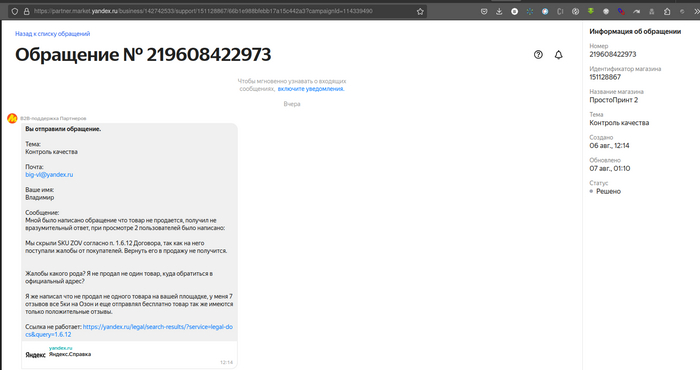Click the browser address bar URL
The image size is (700, 370).
(x=203, y=12)
